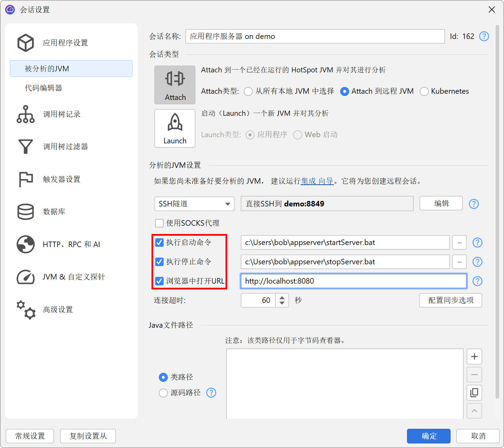Open the 调用树记录 section icon
Viewport: 504px width, 448px height.
(x=25, y=114)
